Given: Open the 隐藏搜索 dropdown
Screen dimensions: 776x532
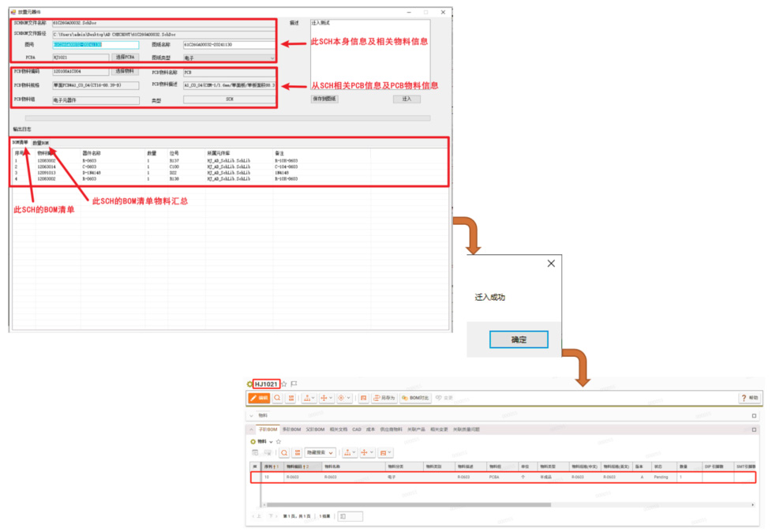Looking at the screenshot, I should pos(321,452).
